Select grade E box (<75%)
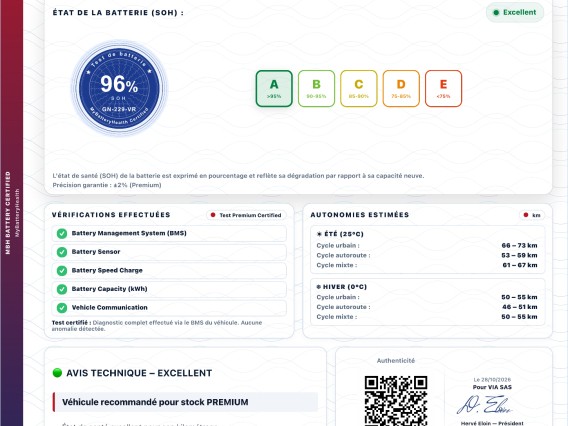Viewport: 568px width, 426px height. tap(443, 88)
